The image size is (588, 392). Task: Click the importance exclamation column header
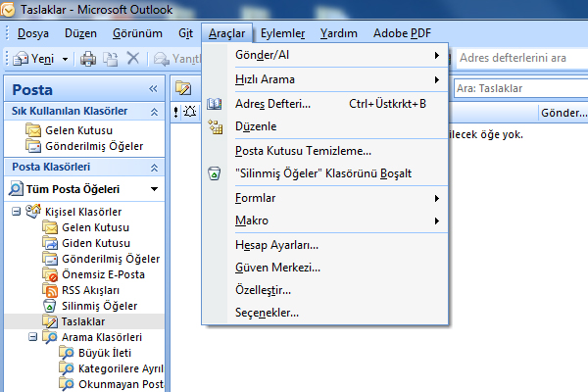(x=175, y=112)
